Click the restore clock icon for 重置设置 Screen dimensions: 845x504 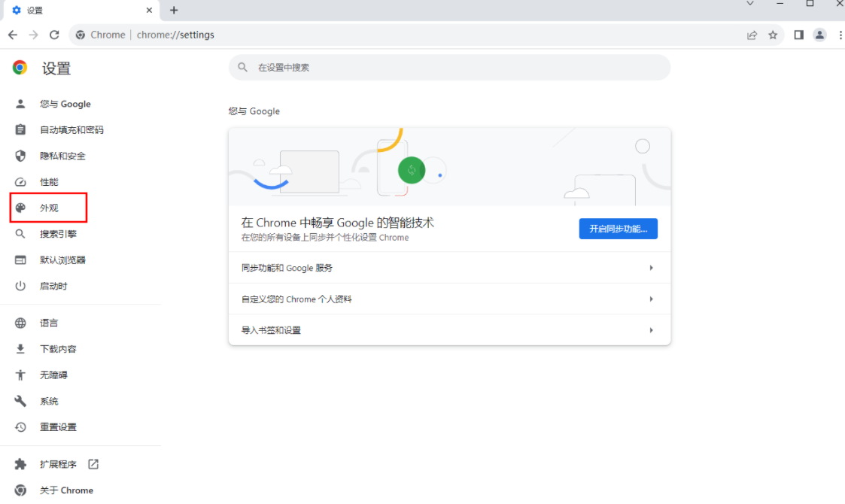tap(20, 427)
